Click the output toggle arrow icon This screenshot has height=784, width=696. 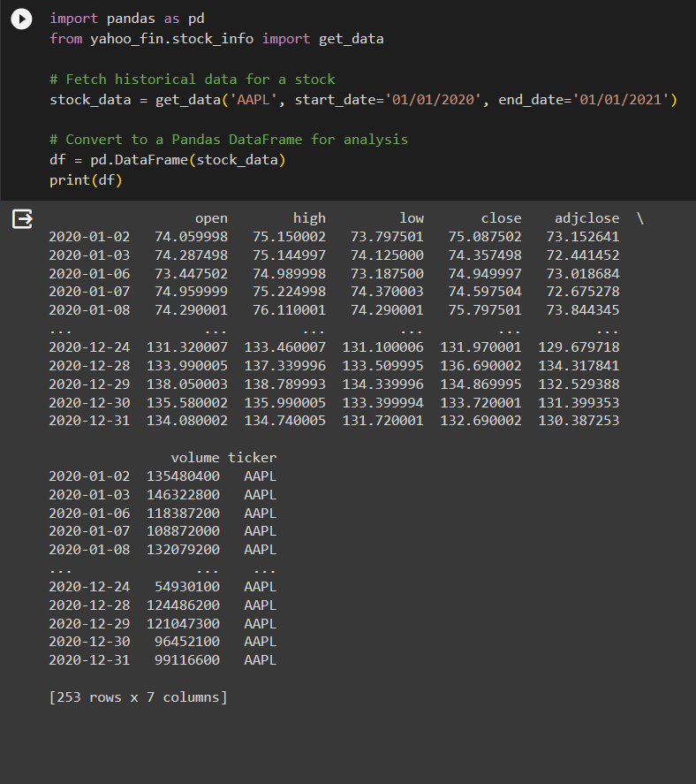(22, 218)
